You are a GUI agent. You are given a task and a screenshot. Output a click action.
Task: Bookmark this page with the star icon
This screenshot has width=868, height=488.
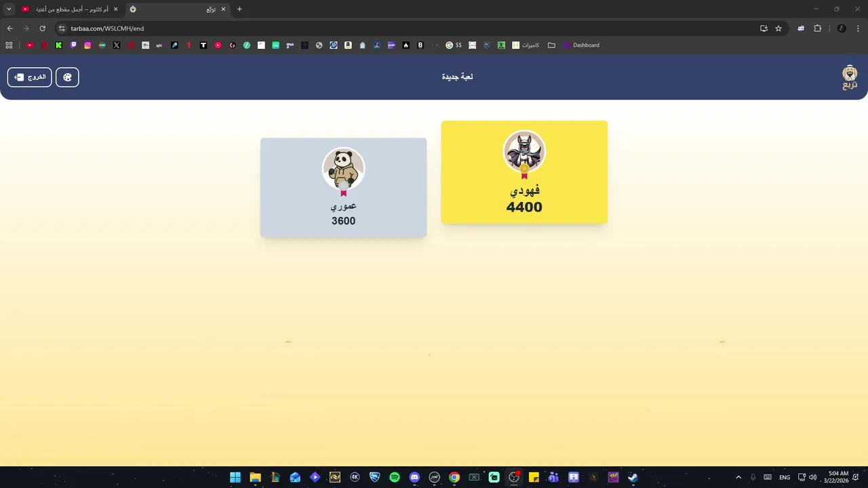tap(778, 28)
